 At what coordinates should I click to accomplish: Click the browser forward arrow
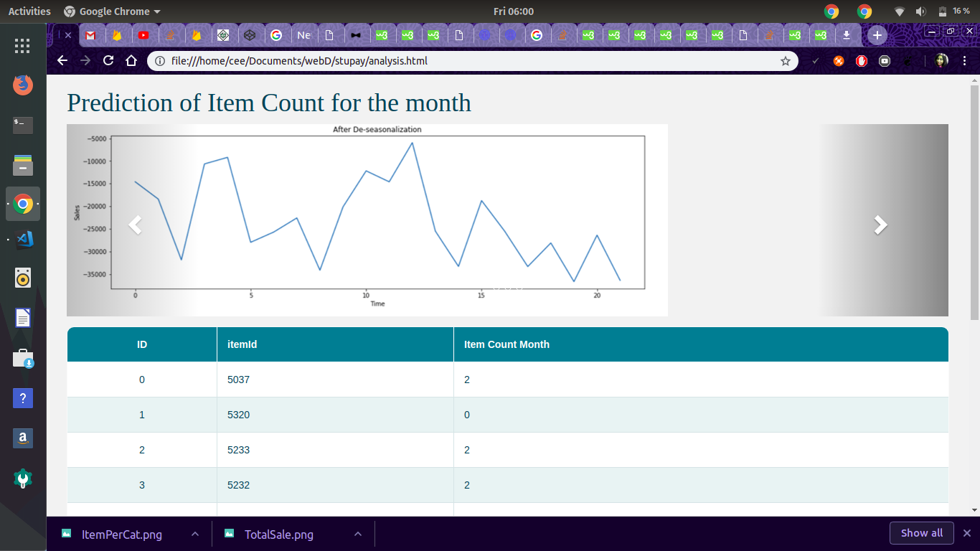(x=85, y=61)
